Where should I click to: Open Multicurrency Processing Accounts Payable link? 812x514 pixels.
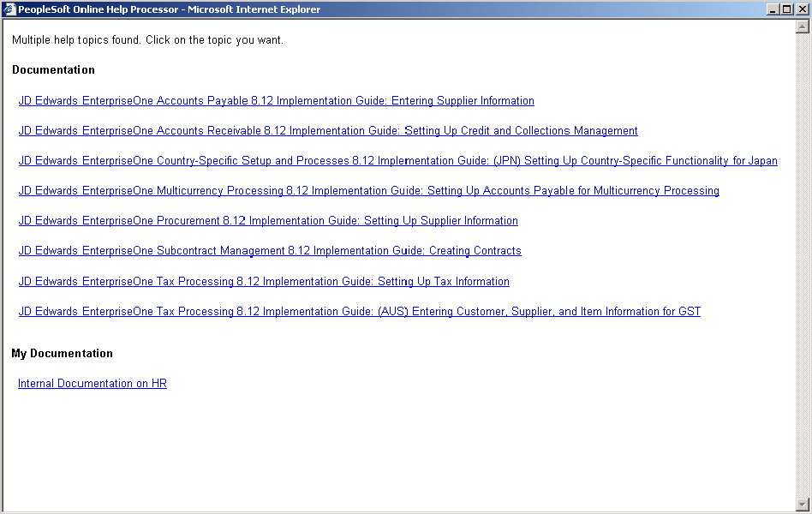tap(368, 191)
